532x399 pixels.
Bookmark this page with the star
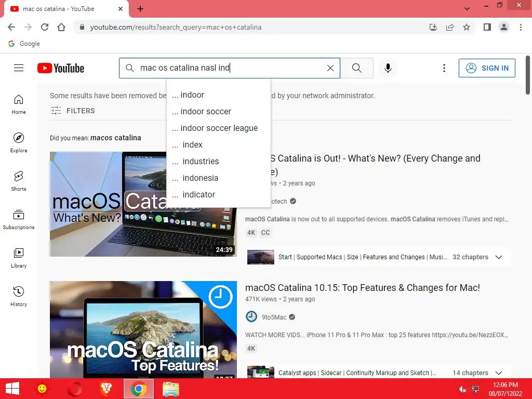467,27
